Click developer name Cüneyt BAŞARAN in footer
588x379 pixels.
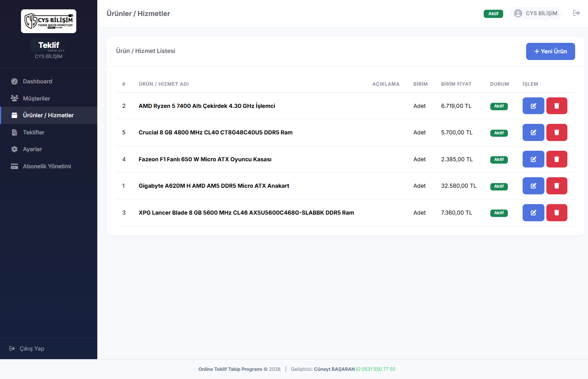point(334,369)
